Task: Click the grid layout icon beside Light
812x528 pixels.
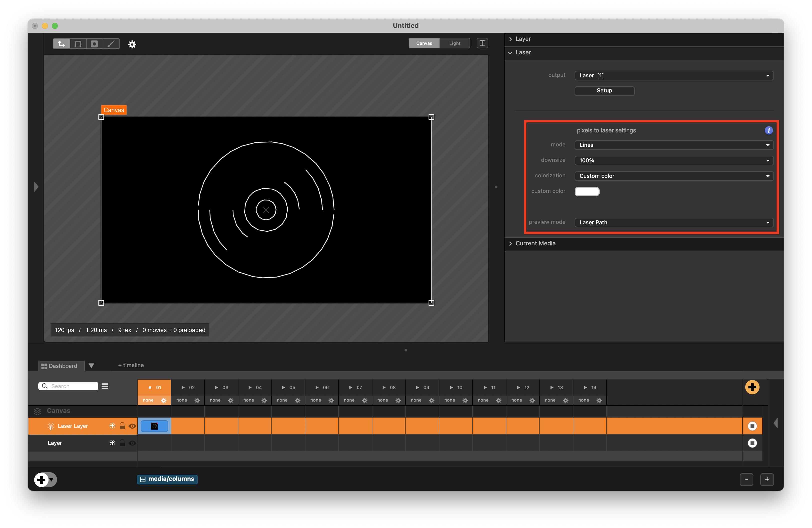Action: pos(482,43)
